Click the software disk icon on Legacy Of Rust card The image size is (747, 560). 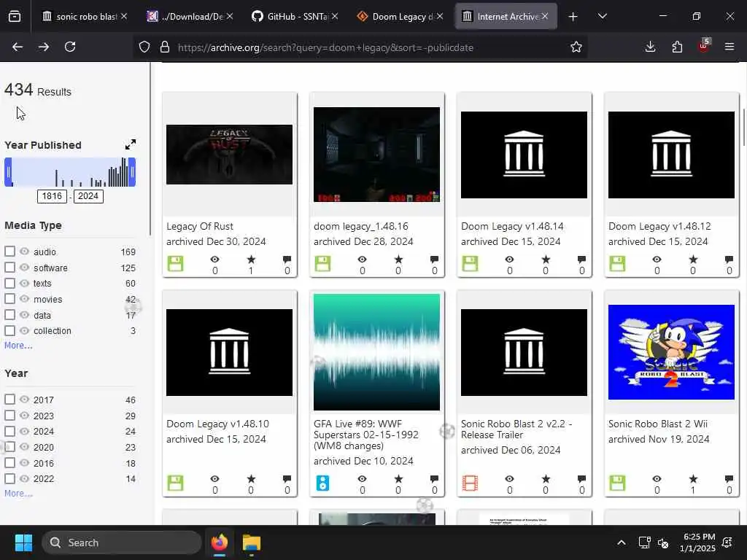coord(175,264)
